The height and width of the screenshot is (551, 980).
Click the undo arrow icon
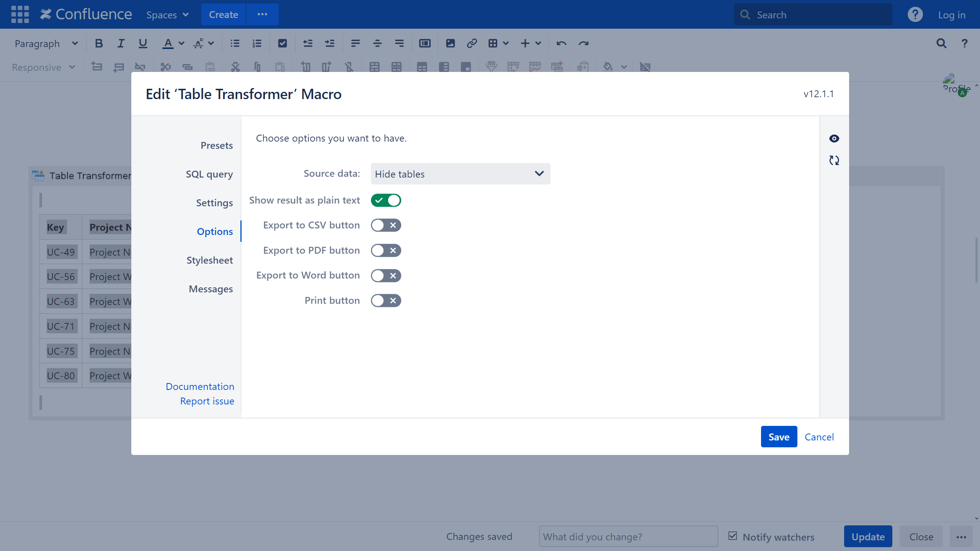click(561, 44)
